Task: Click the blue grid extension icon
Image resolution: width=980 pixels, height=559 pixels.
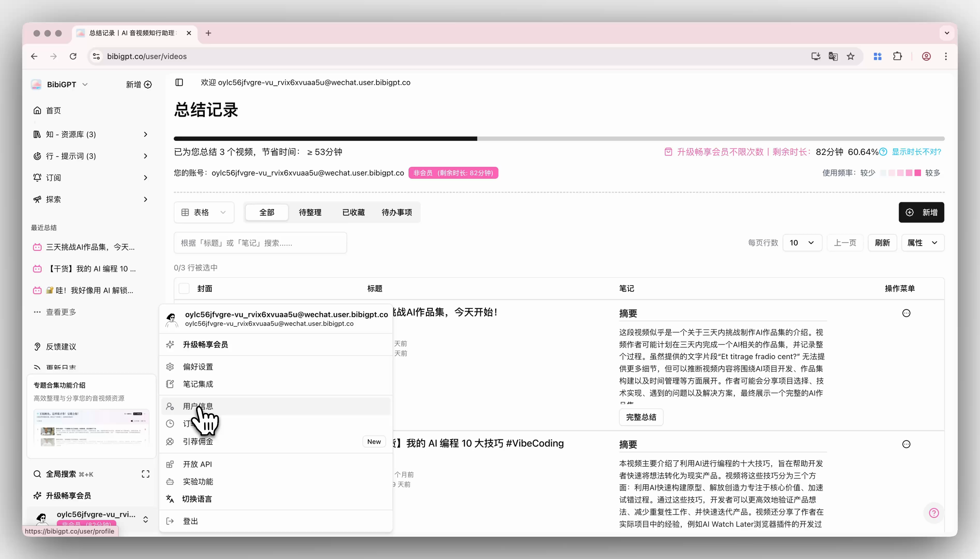Action: pyautogui.click(x=877, y=56)
